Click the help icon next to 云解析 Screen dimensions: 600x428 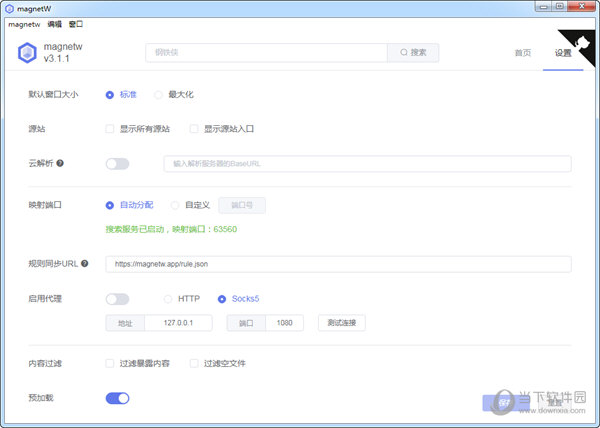60,163
